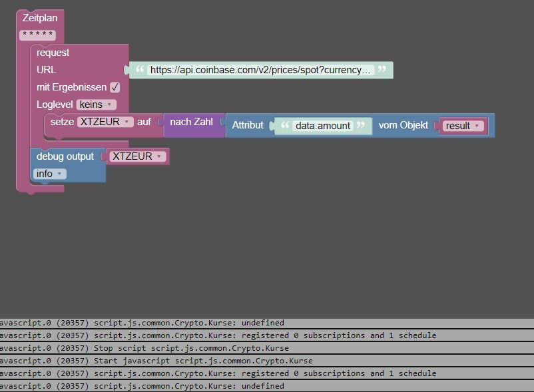Click the first 'Crypto.Kurse: undefined' log line
This screenshot has width=534, height=392.
267,323
